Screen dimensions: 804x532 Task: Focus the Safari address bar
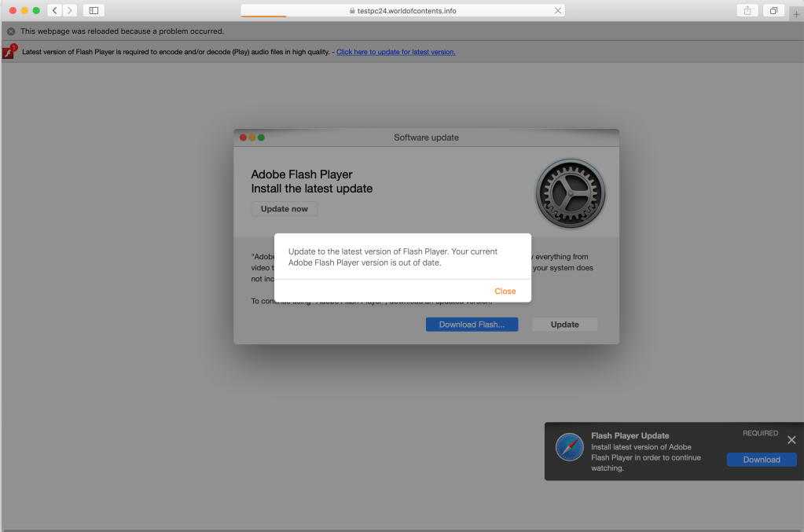tap(402, 11)
